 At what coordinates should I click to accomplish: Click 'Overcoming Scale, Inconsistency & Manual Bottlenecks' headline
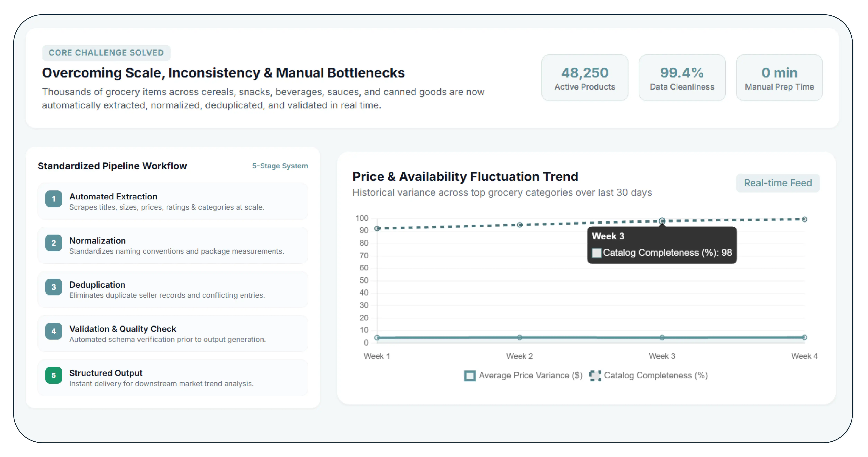click(x=223, y=73)
